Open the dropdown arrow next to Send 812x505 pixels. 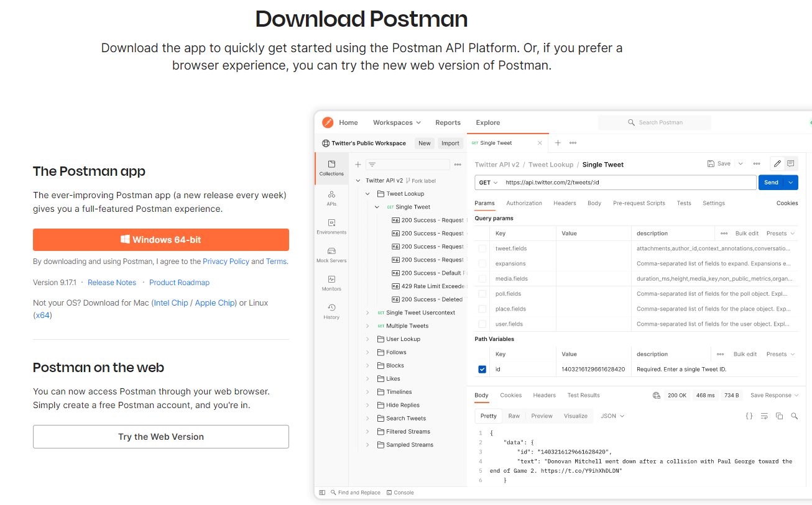click(791, 183)
